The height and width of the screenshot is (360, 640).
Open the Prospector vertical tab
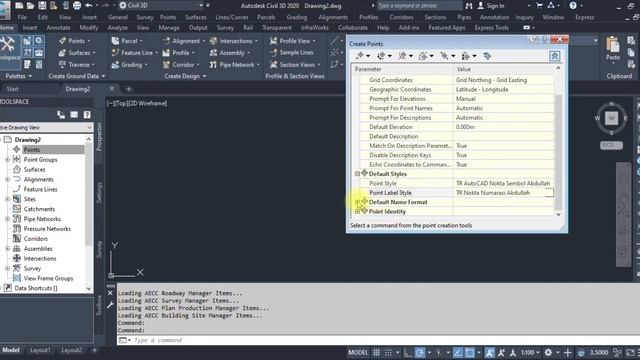tap(99, 137)
